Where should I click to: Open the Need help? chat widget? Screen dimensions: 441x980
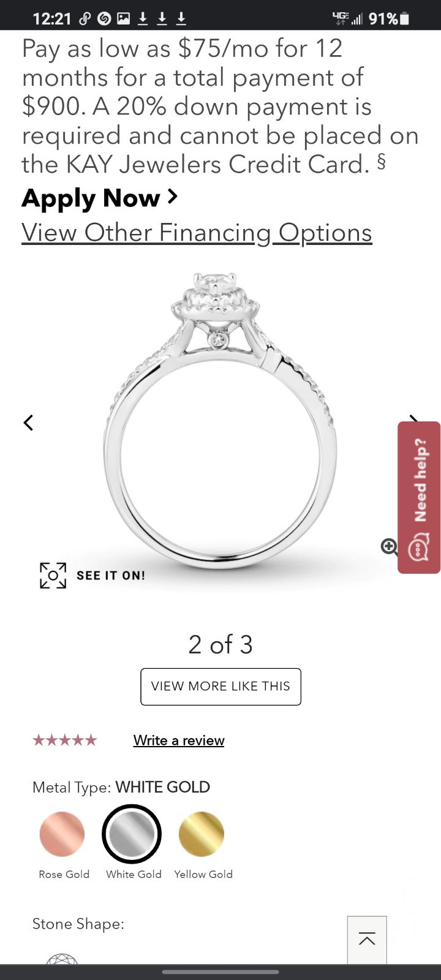(419, 497)
